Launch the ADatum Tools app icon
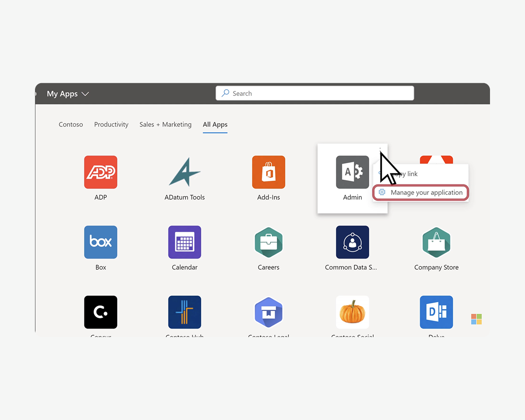 click(x=185, y=172)
